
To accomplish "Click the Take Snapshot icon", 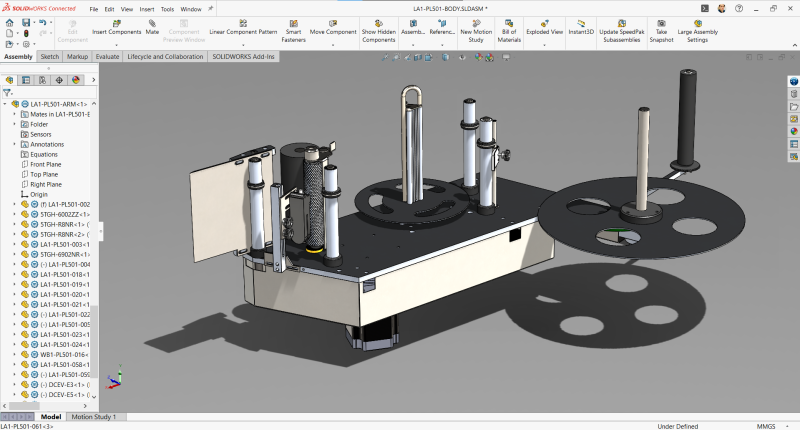I will point(662,25).
